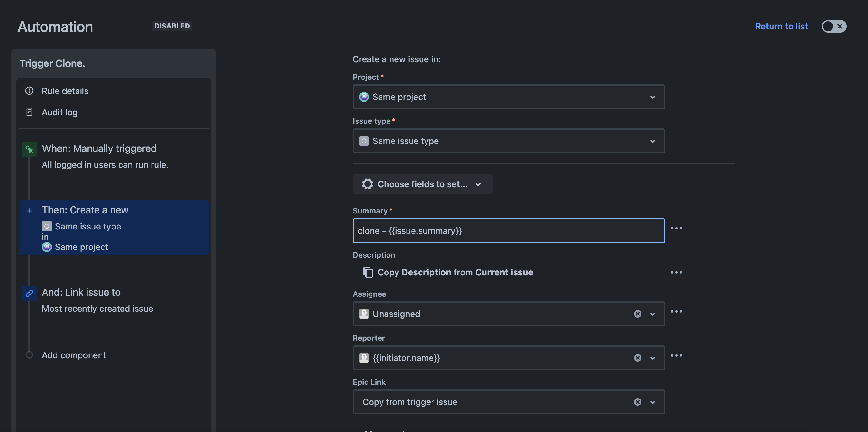Viewport: 868px width, 432px height.
Task: Open Choose fields to set dropdown
Action: 422,184
